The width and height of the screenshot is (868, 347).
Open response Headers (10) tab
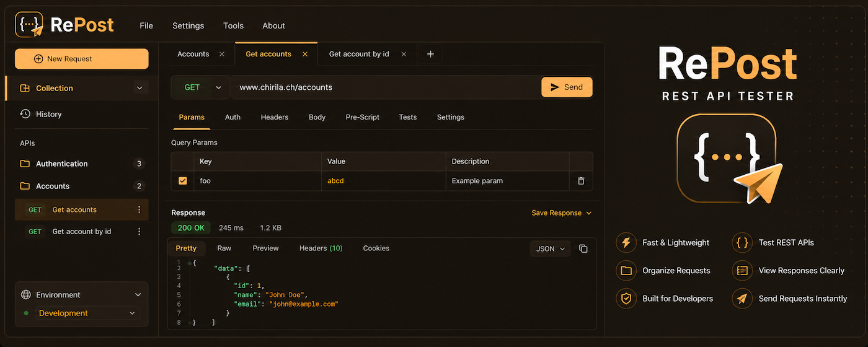coord(321,248)
